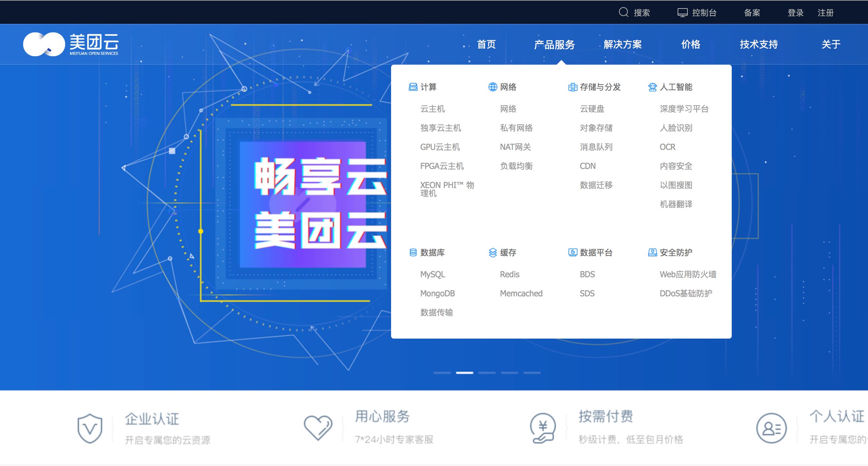Click the 安全防护 category icon
The height and width of the screenshot is (466, 868).
652,252
